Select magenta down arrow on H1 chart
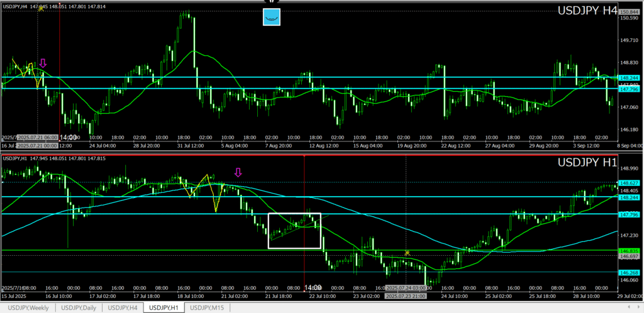 coord(238,172)
